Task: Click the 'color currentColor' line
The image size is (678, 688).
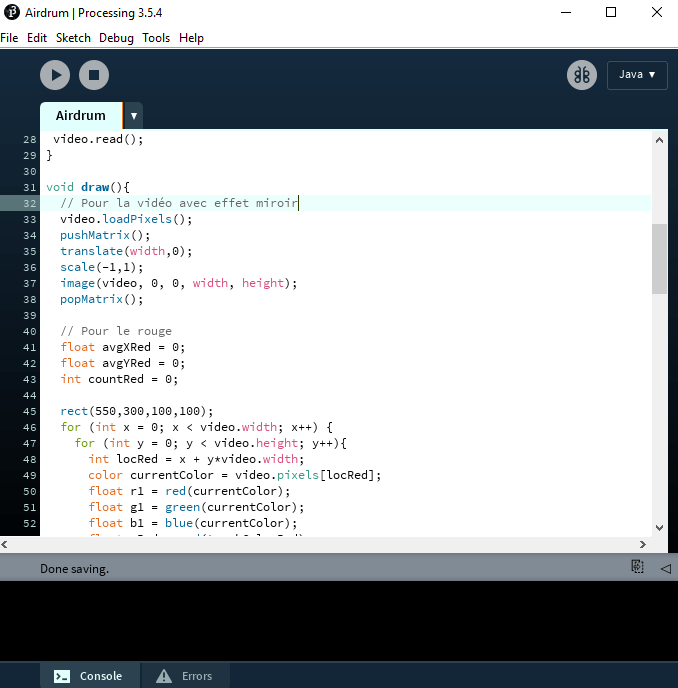Action: tap(235, 475)
